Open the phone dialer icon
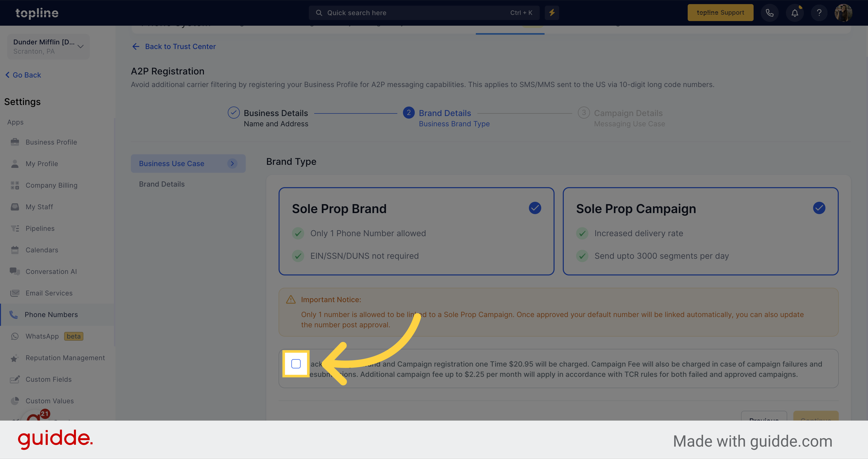This screenshot has width=868, height=459. click(770, 13)
